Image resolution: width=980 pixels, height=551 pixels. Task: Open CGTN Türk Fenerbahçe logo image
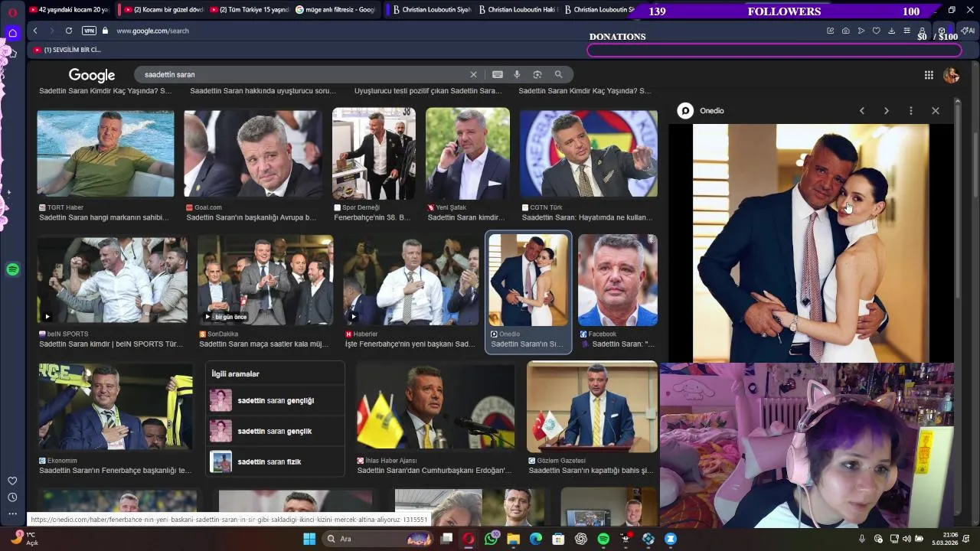click(589, 154)
